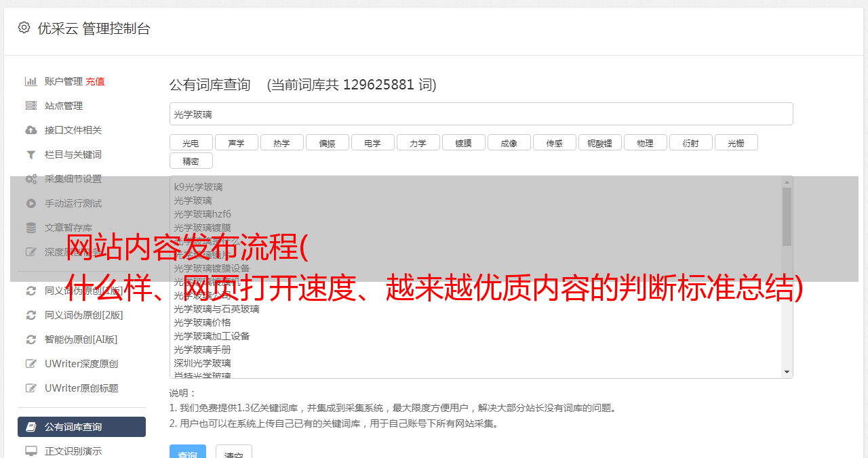Image resolution: width=868 pixels, height=458 pixels.
Task: Select 深圳光学玻璃 in the results list
Action: [x=202, y=363]
